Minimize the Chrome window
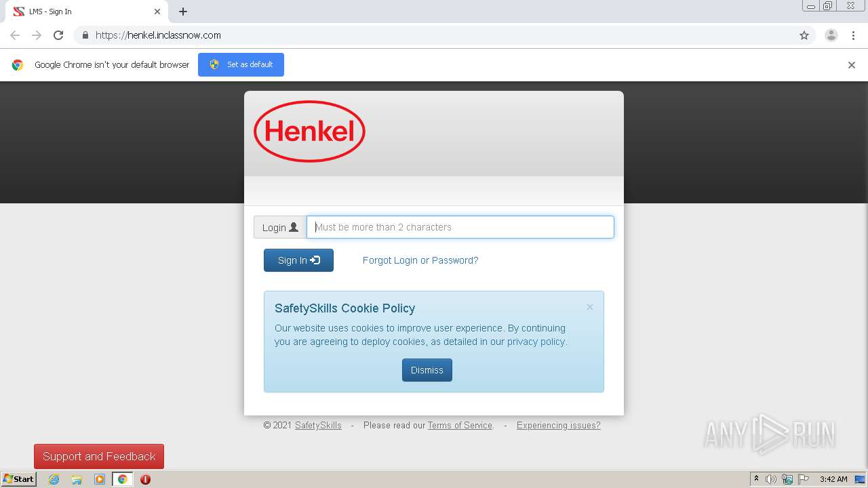This screenshot has width=868, height=488. (811, 5)
